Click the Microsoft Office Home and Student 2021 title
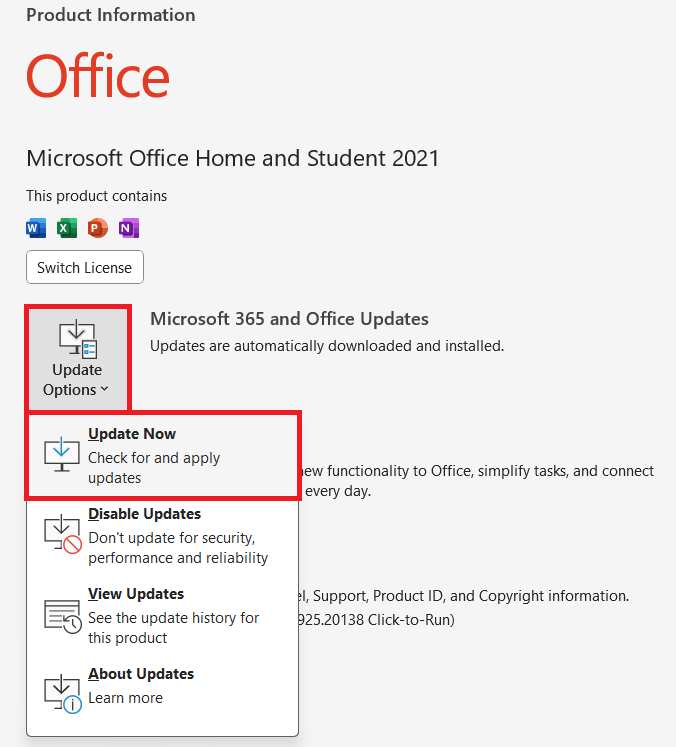This screenshot has height=747, width=676. [x=232, y=158]
